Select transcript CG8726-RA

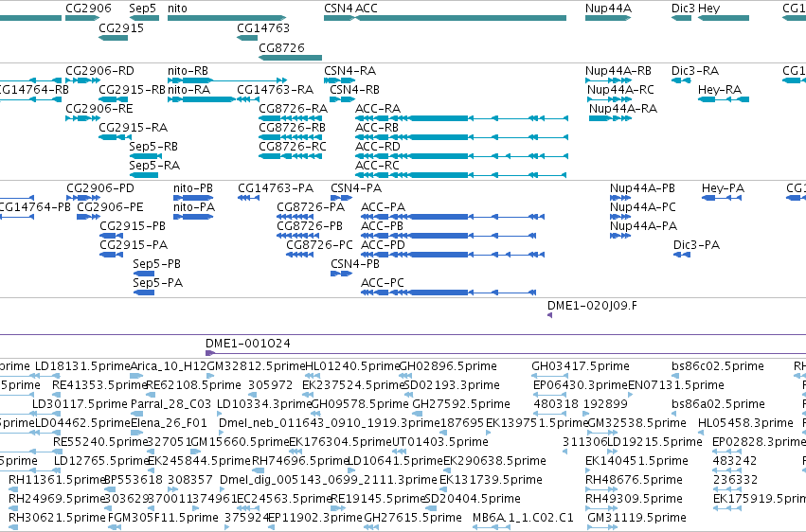click(293, 108)
